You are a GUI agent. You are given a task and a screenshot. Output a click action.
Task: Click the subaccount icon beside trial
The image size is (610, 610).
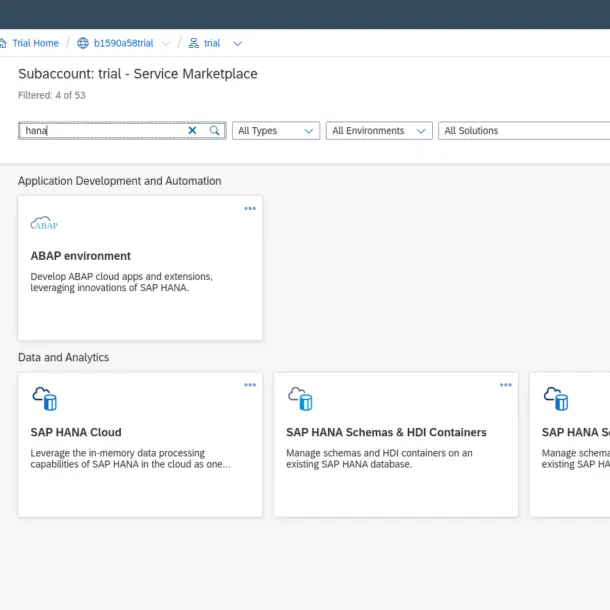[194, 43]
